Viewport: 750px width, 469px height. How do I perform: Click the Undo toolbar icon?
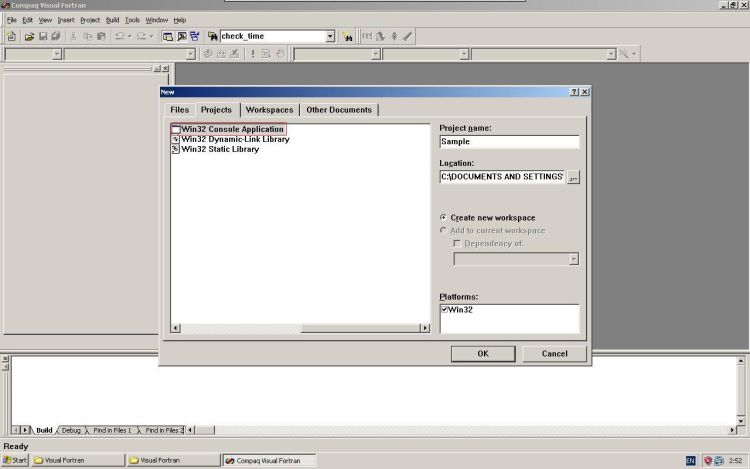(x=120, y=36)
